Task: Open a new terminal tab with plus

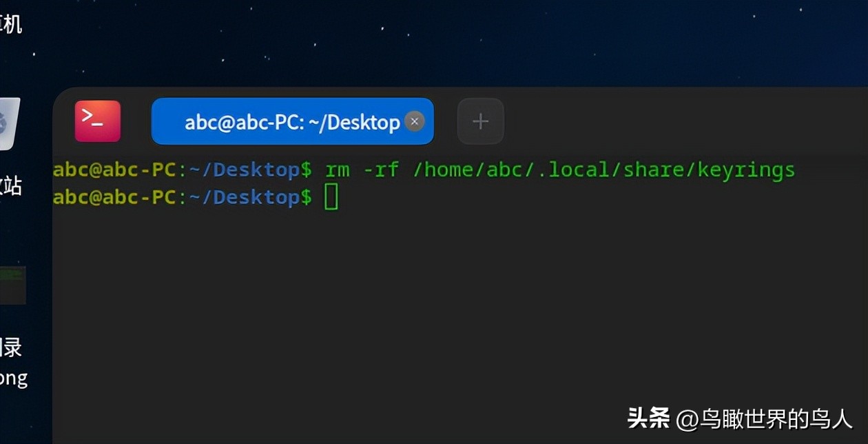Action: click(x=480, y=122)
